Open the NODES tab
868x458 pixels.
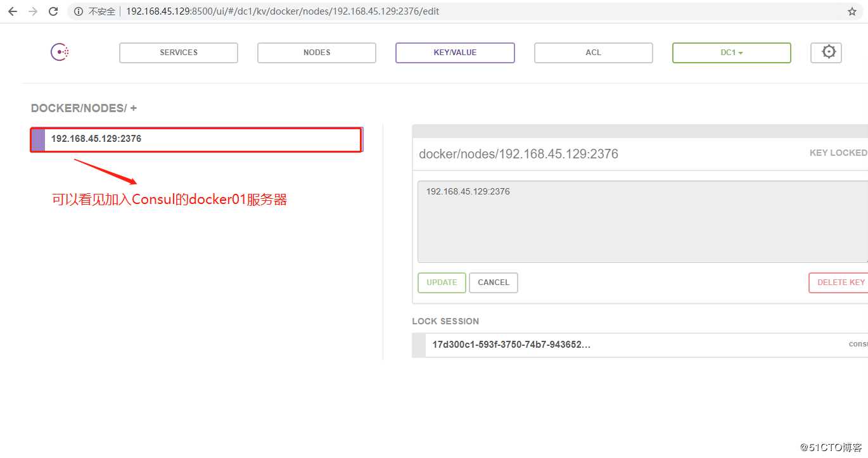(317, 53)
